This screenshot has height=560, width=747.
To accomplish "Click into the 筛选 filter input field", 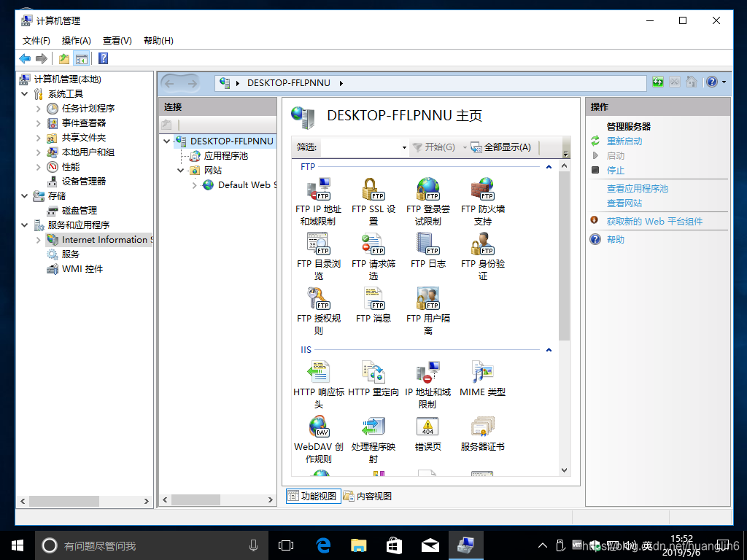I will click(x=361, y=147).
